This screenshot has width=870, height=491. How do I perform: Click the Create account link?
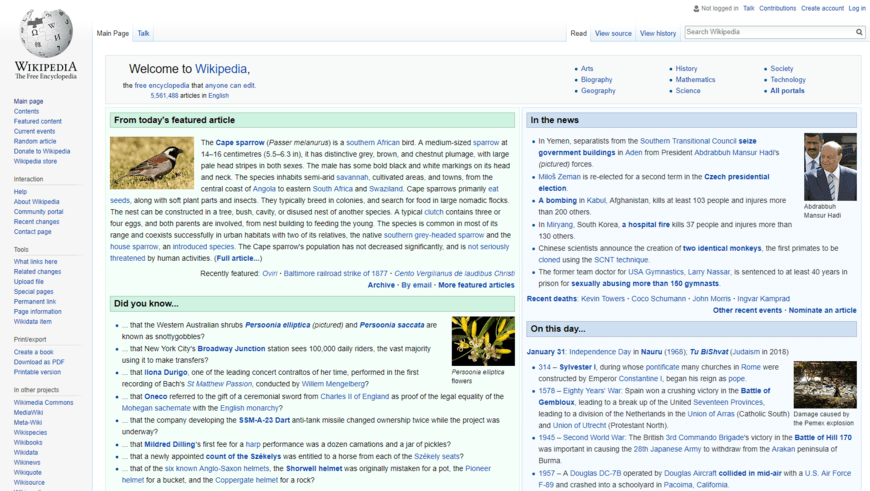point(822,8)
